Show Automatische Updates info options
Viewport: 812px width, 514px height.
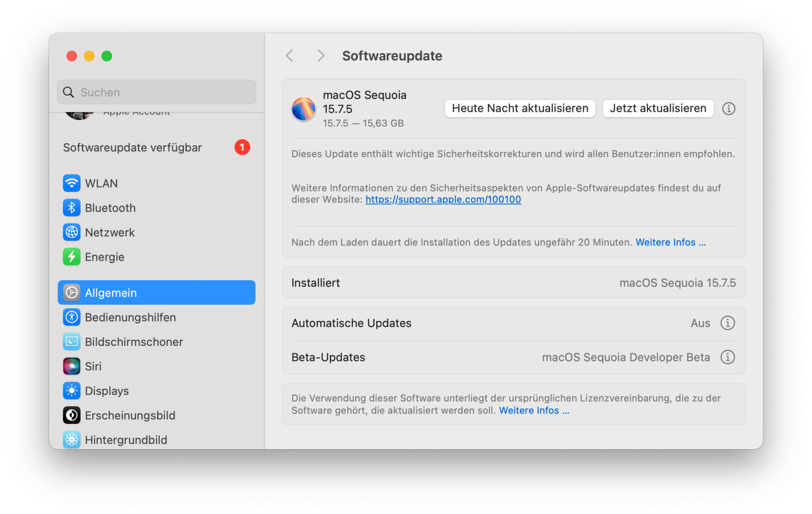tap(727, 323)
